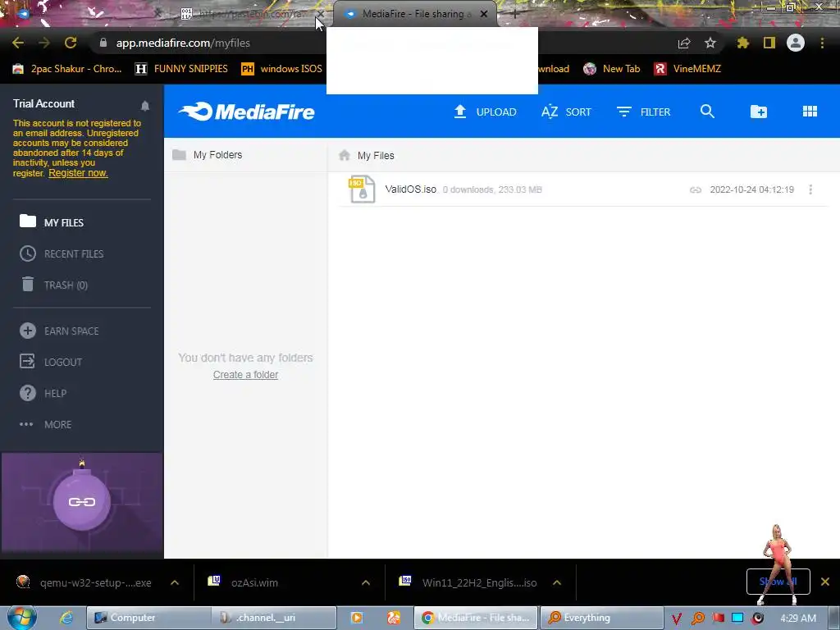Viewport: 840px width, 630px height.
Task: Open the Chrome three-dot menu
Action: click(822, 43)
